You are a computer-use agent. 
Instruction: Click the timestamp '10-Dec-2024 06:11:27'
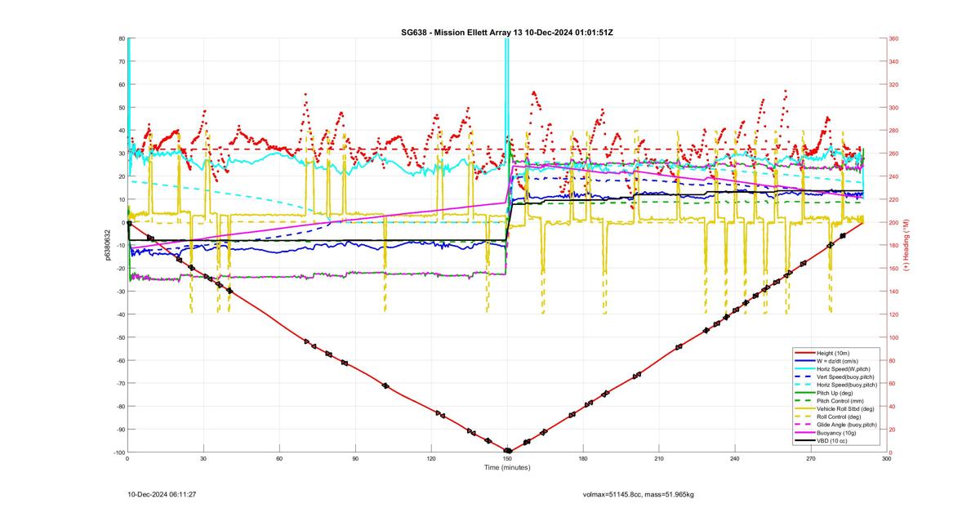(x=162, y=494)
